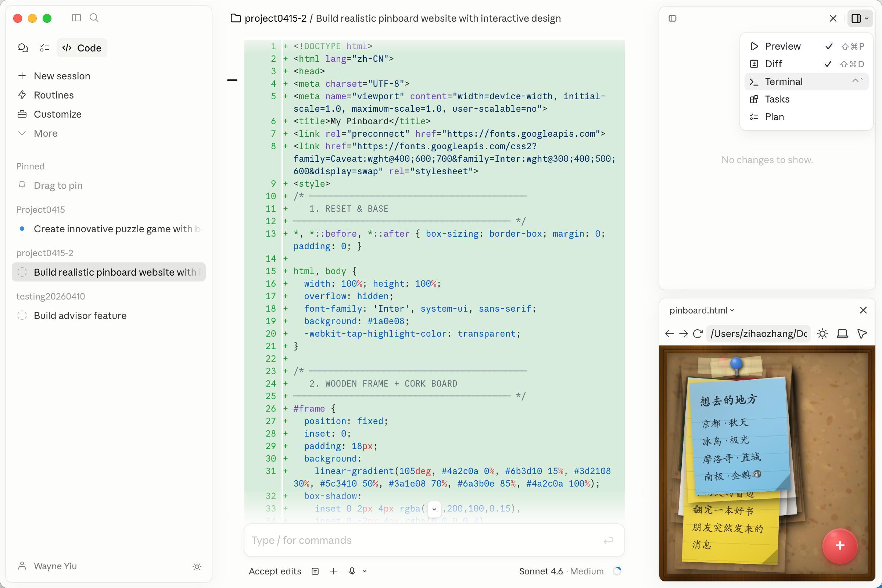Click the search magnifier icon in sidebar header
The height and width of the screenshot is (588, 882).
94,18
